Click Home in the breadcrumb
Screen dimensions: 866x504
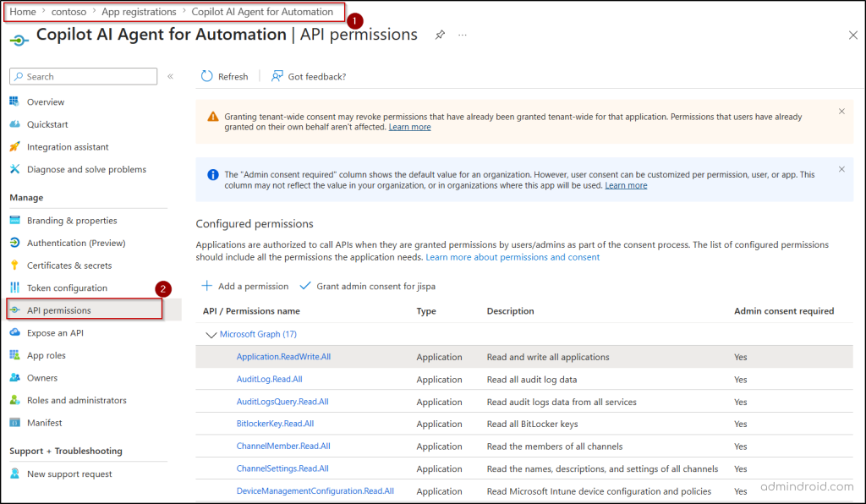click(23, 12)
